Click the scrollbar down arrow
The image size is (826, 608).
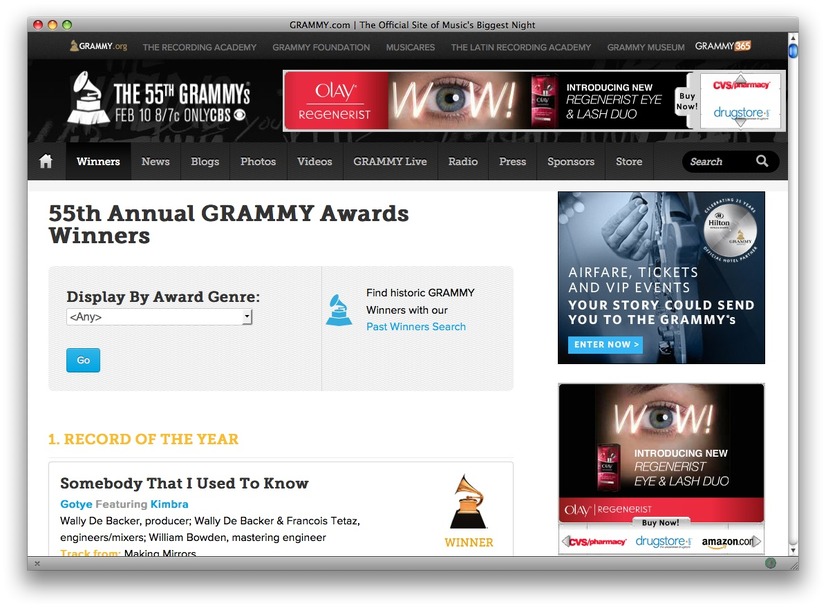[x=793, y=550]
